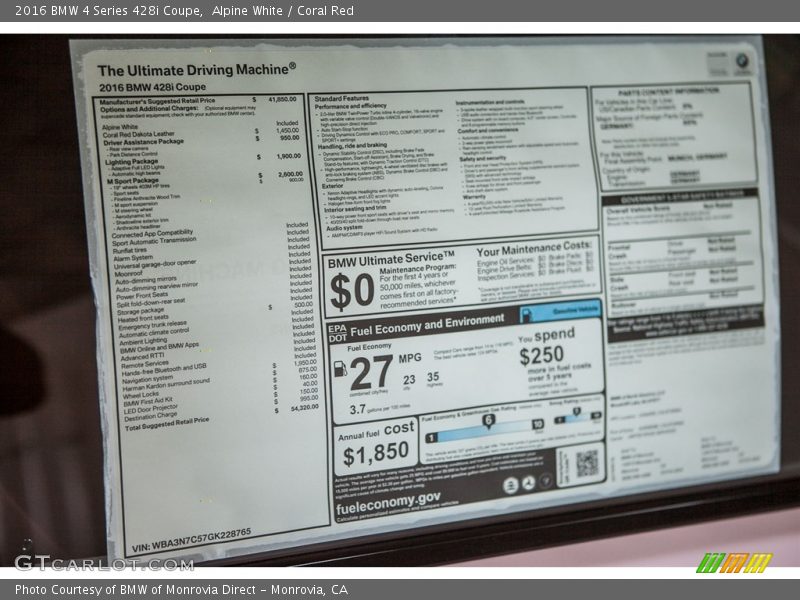Click the blue Gasoline Vehicle tag
This screenshot has width=800, height=600.
point(561,311)
